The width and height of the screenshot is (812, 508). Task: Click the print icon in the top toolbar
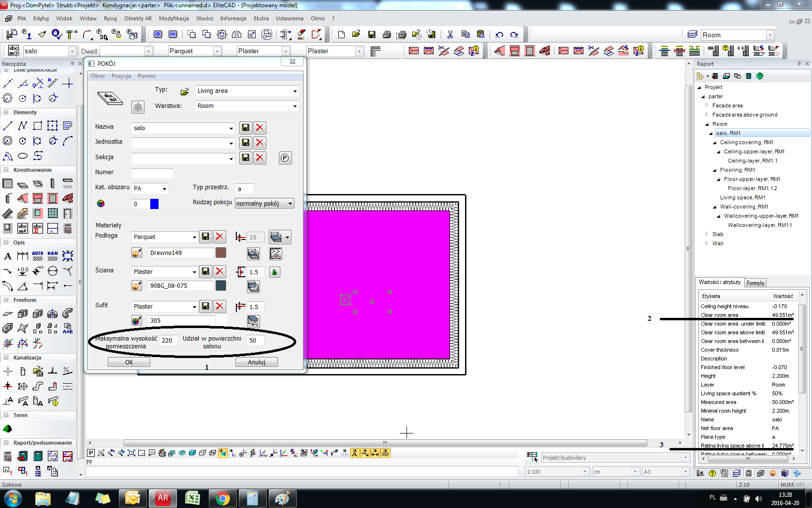tap(387, 34)
